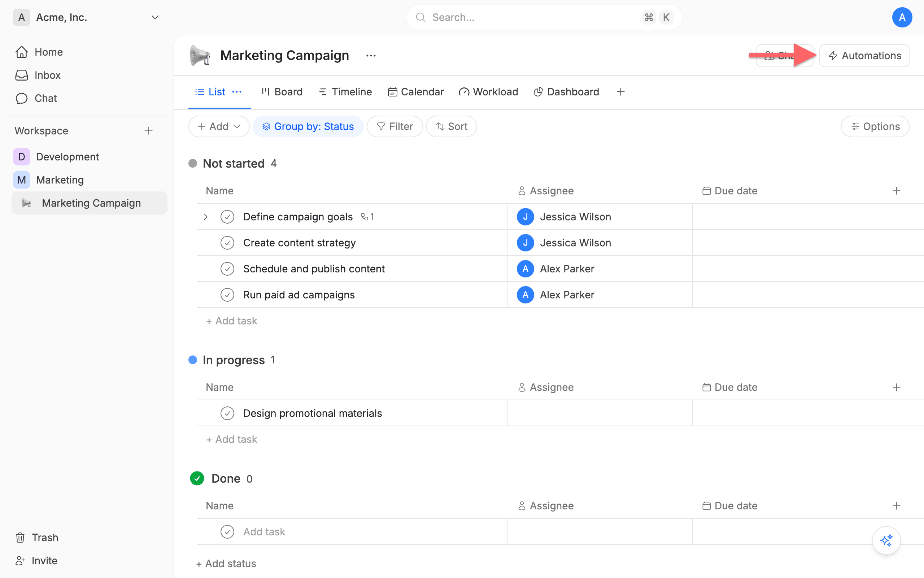Switch to the Timeline tab
The image size is (924, 578).
[345, 92]
